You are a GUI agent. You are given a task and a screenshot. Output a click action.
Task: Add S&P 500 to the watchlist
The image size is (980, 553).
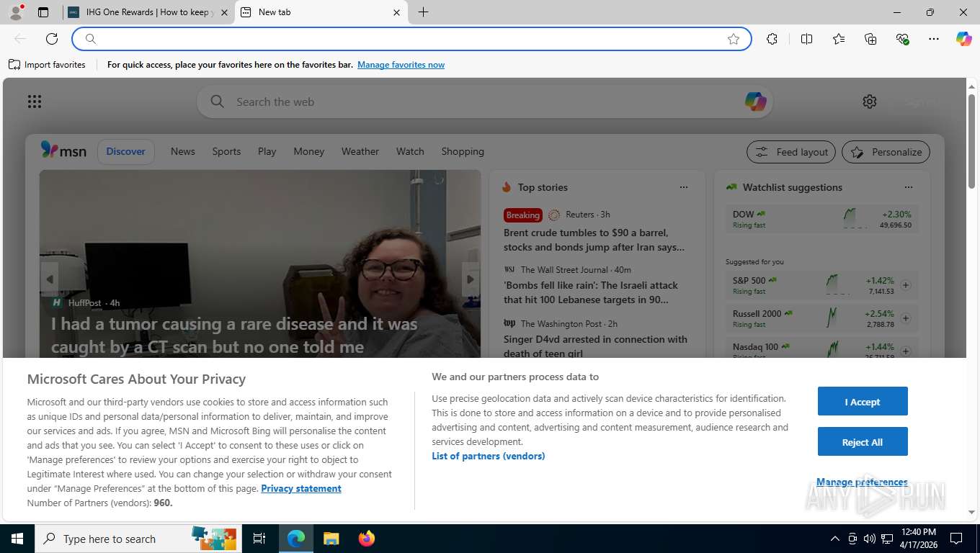906,285
